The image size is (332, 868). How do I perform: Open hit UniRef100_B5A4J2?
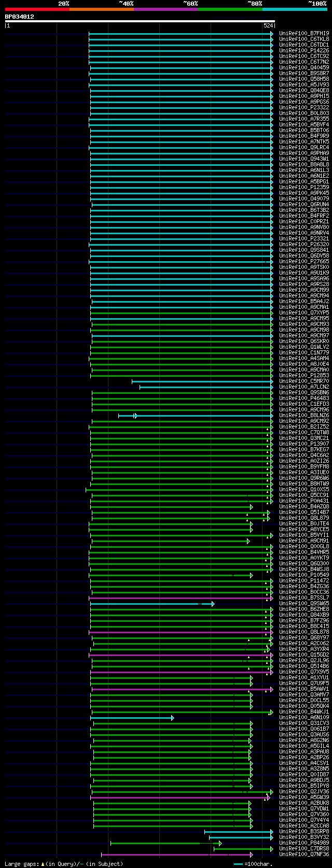[x=304, y=301]
